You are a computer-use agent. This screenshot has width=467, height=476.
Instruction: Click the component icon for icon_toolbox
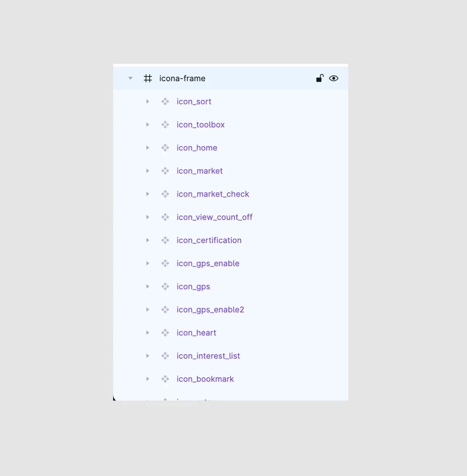(165, 125)
